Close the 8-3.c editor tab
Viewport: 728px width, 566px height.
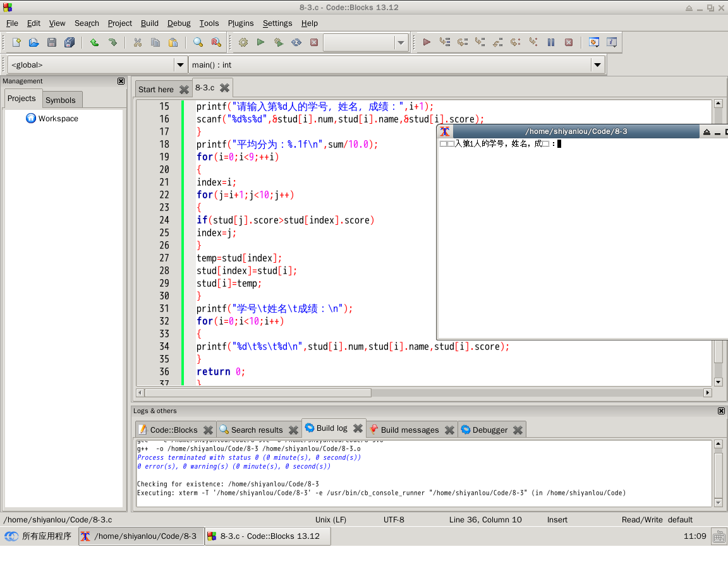[225, 88]
